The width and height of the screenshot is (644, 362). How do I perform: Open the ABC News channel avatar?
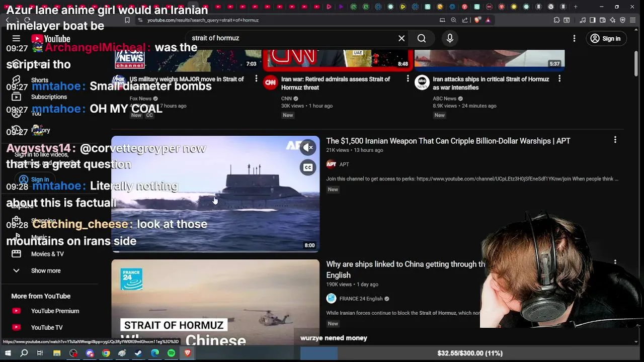coord(422,82)
